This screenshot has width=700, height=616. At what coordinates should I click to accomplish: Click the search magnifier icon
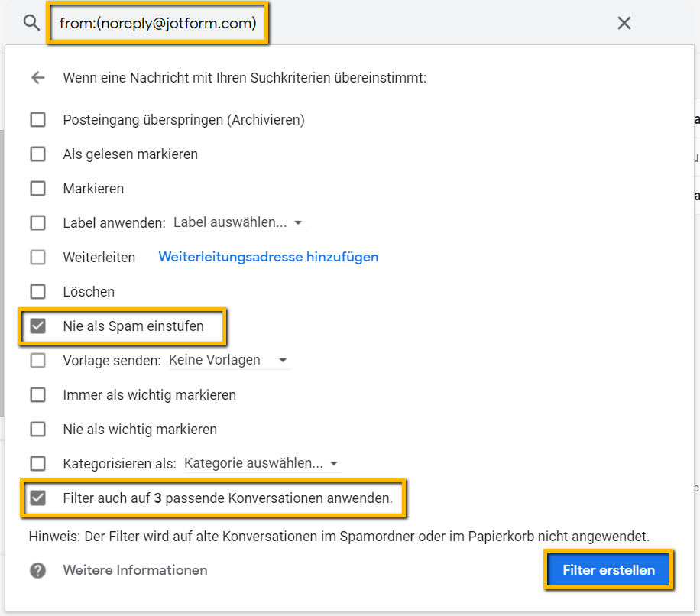click(x=31, y=23)
